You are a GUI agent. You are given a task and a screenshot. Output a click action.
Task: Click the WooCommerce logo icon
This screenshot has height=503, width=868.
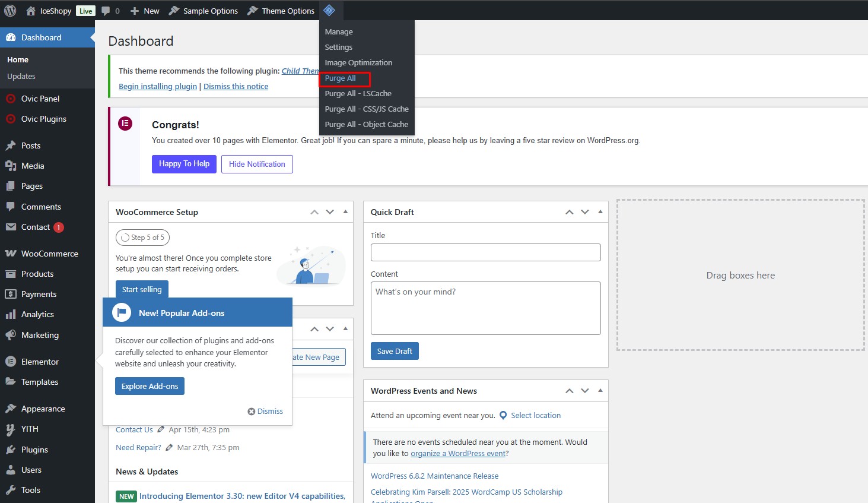pyautogui.click(x=11, y=254)
